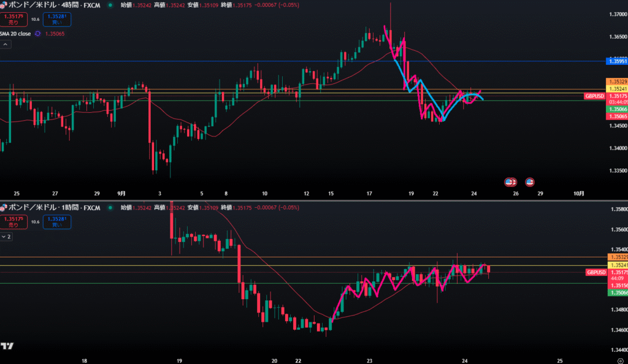Click the purple refresh icon beside SMA 20

(39, 34)
